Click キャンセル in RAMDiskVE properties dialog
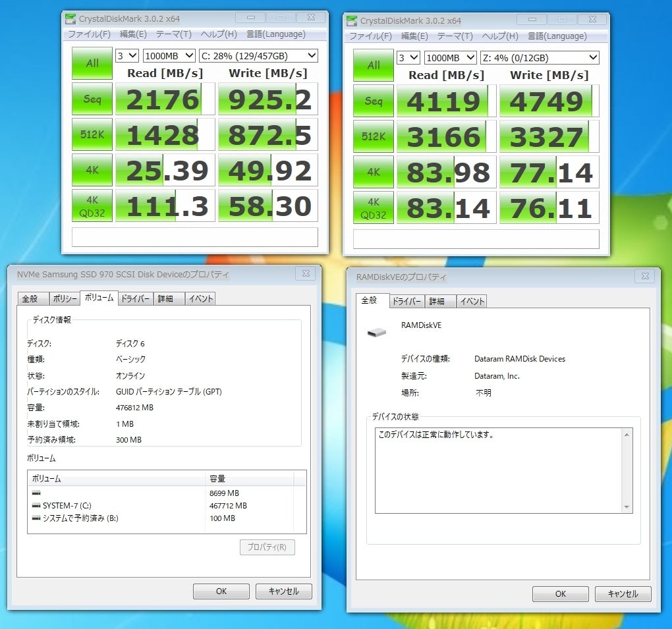The width and height of the screenshot is (672, 629). coord(623,594)
